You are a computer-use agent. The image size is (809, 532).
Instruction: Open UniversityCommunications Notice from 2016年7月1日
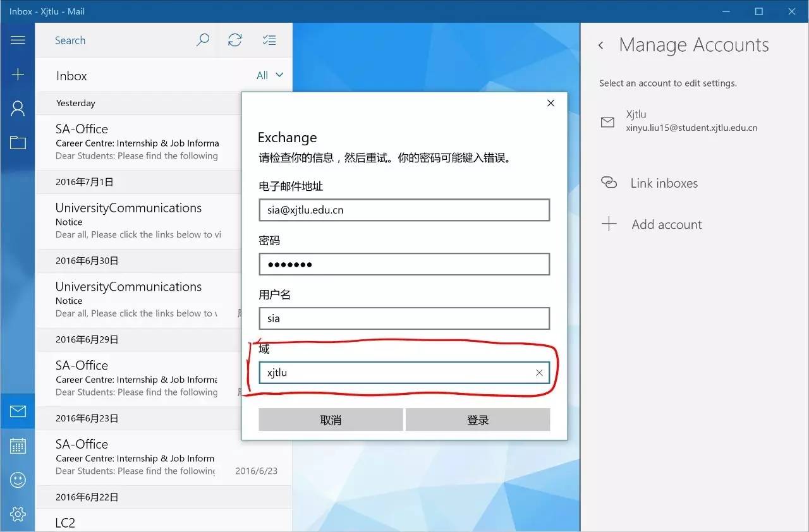[139, 221]
